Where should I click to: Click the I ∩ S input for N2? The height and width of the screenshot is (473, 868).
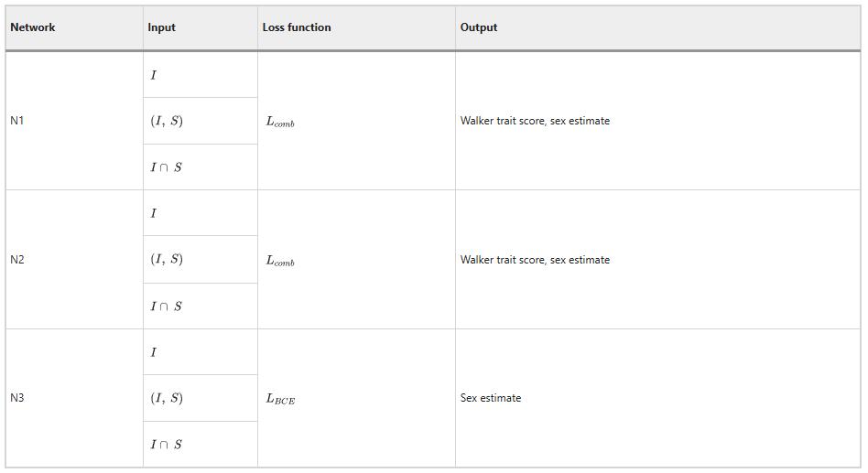tap(167, 306)
